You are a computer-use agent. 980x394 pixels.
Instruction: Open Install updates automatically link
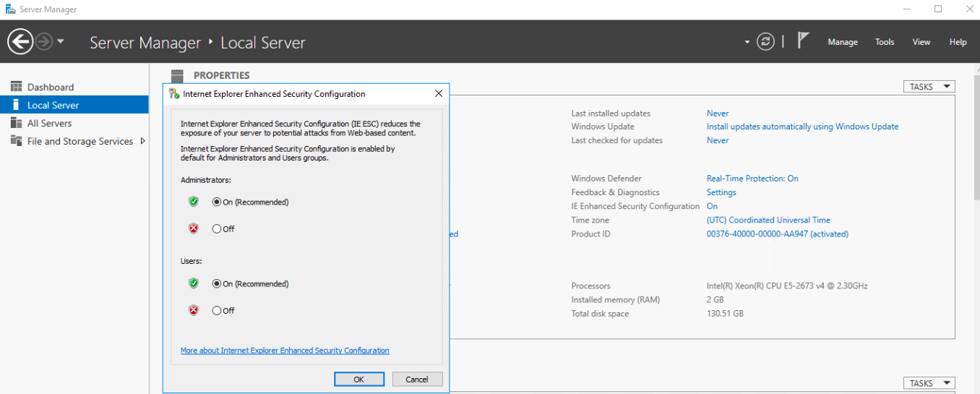803,127
